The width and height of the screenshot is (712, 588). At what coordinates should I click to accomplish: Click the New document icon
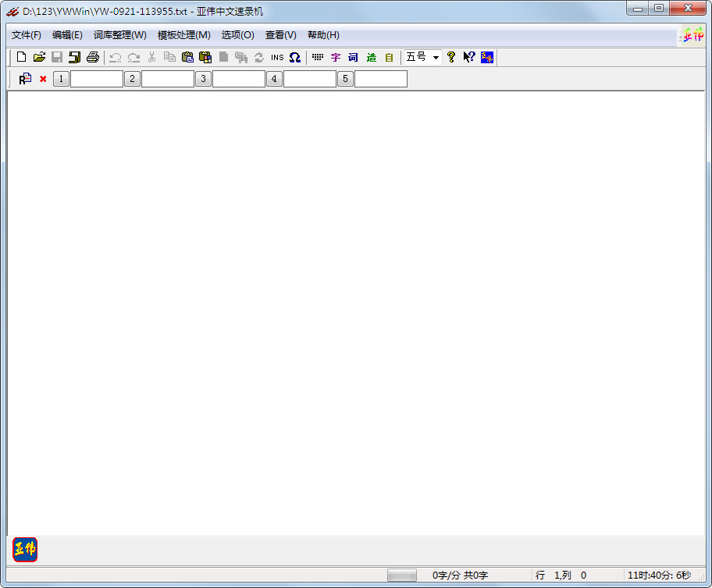click(21, 57)
